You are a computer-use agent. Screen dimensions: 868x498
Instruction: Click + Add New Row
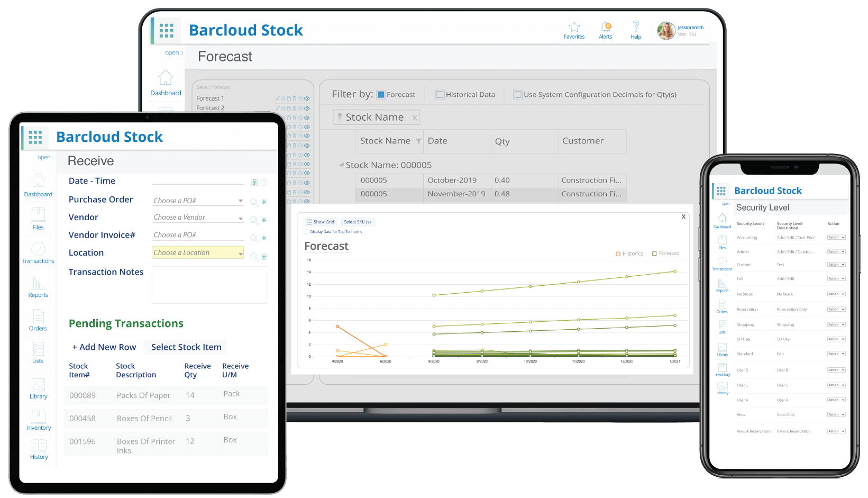point(104,347)
